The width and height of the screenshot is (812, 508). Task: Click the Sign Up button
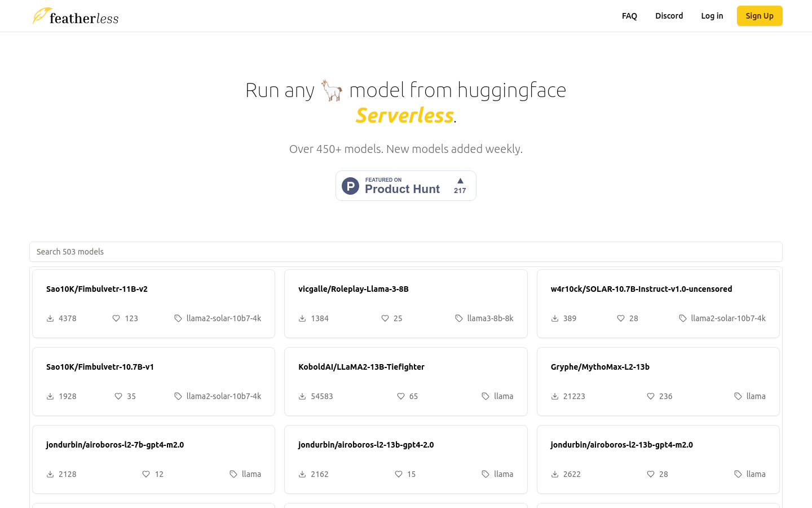[x=760, y=16]
